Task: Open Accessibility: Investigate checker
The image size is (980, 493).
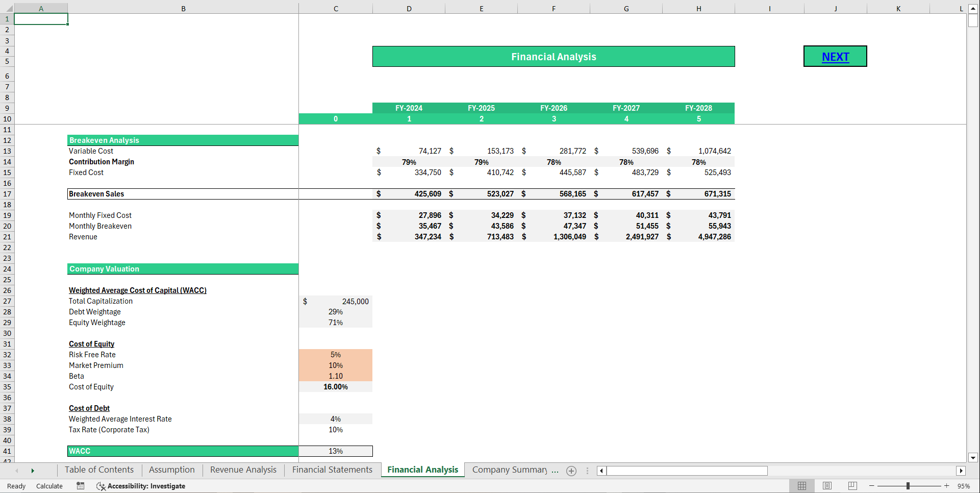Action: [x=141, y=486]
